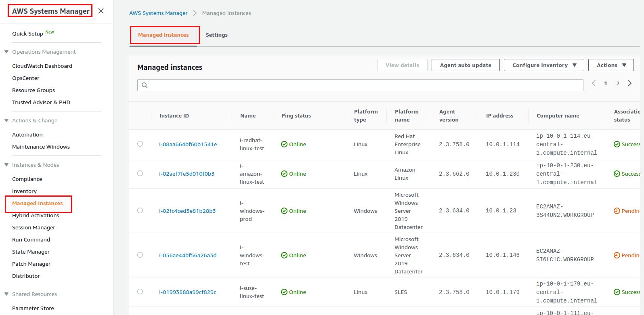644x315 pixels.
Task: Go to page 1 of instances
Action: click(606, 83)
